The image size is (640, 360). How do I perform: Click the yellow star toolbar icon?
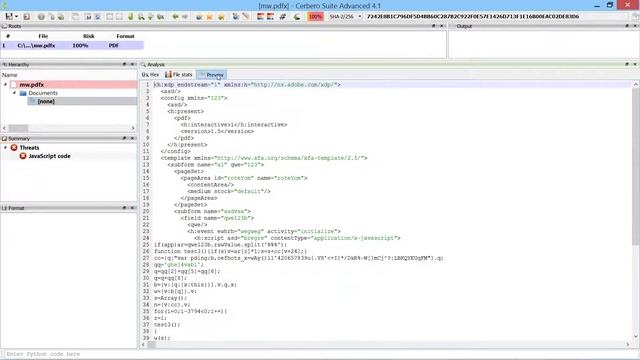pos(209,17)
